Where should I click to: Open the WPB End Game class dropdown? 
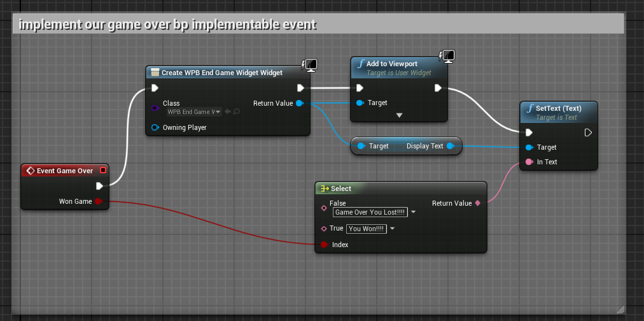[x=194, y=112]
